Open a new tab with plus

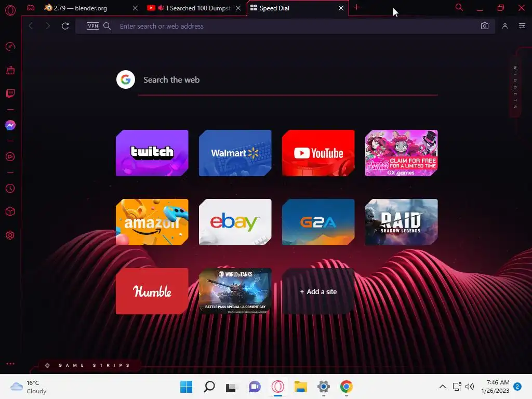356,7
